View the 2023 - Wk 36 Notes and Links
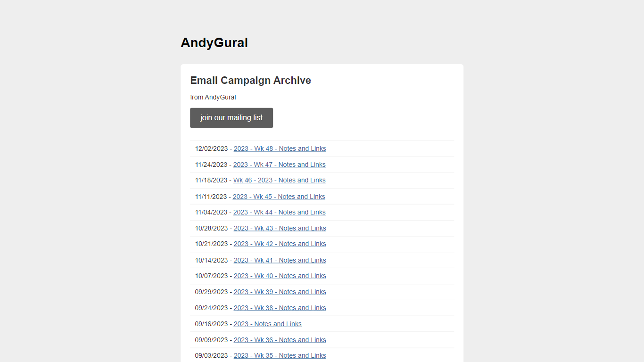 point(280,340)
